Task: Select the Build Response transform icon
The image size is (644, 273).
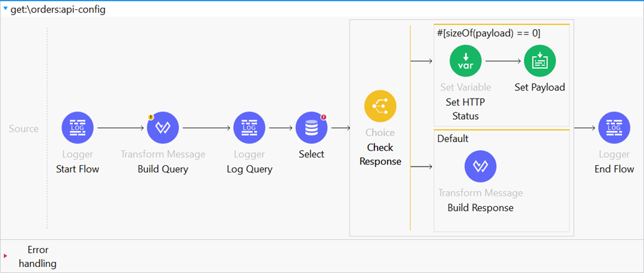Action: (480, 167)
